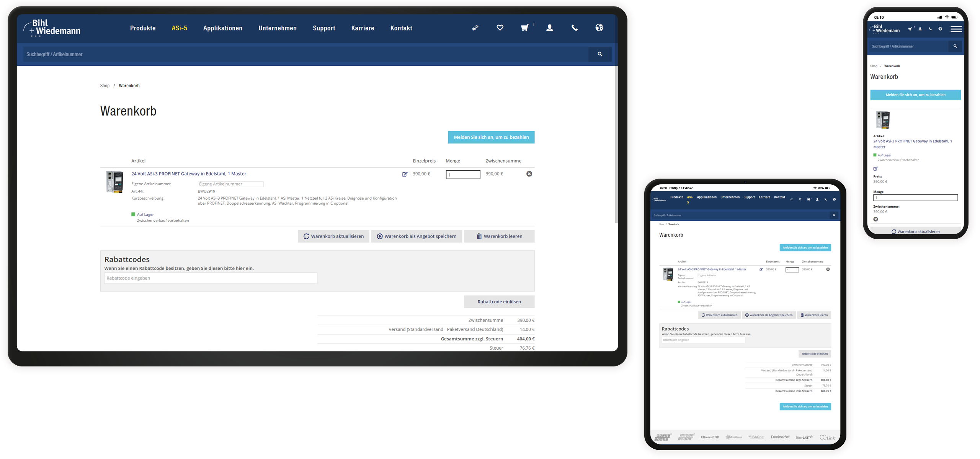Open the globe language icon in desktop header
The width and height of the screenshot is (980, 459).
[599, 28]
